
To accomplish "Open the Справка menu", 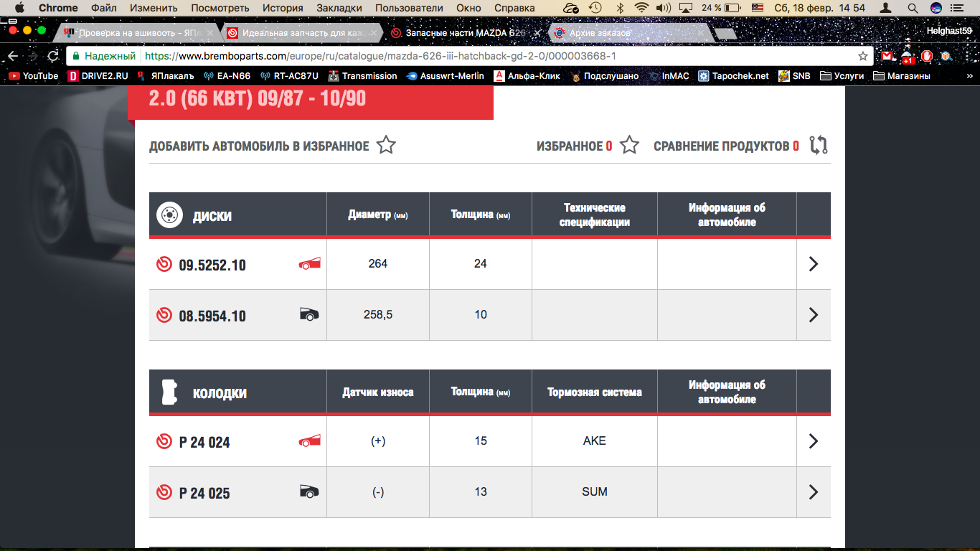I will click(x=515, y=8).
